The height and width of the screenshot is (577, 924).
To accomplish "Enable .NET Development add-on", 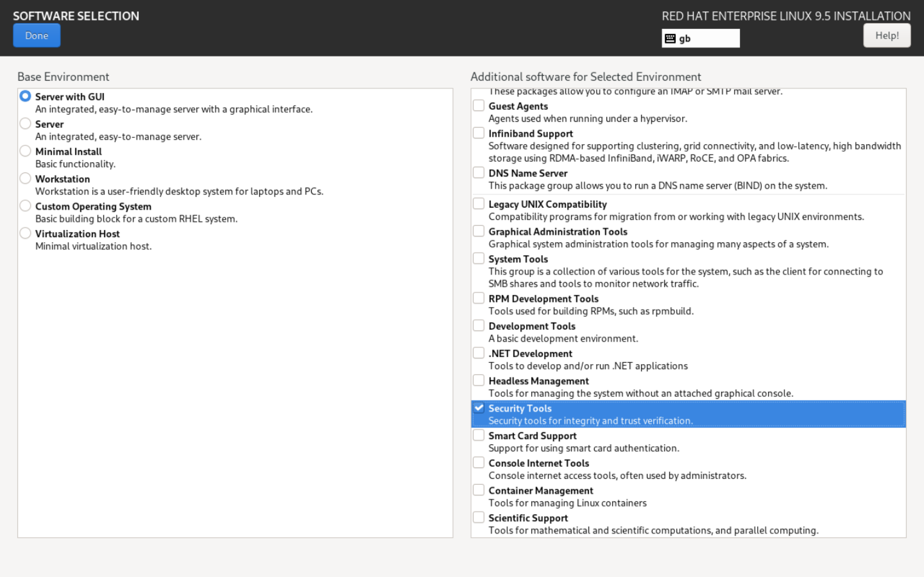I will [x=478, y=353].
